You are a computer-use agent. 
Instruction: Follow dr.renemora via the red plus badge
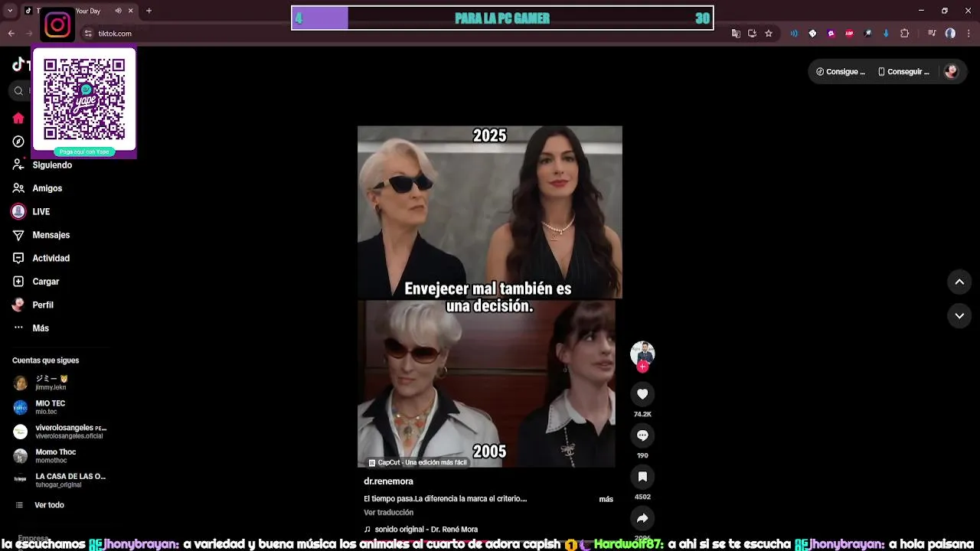tap(642, 367)
